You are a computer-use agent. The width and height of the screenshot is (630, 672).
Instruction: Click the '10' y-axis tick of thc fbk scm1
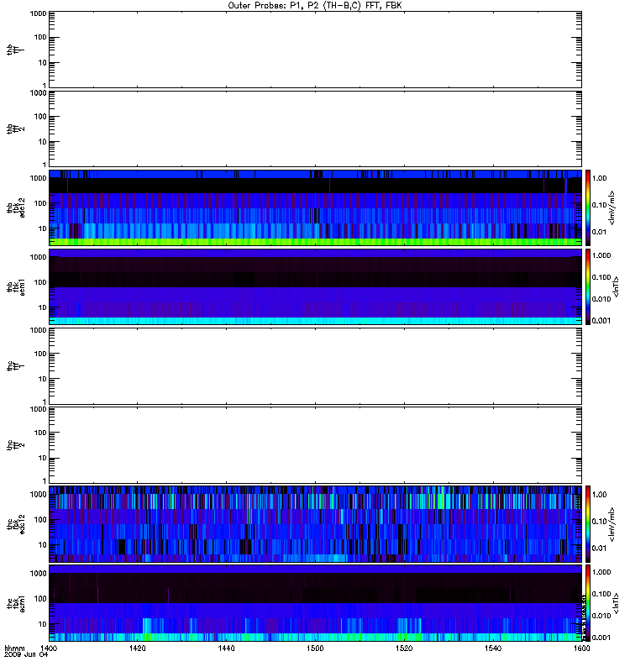pyautogui.click(x=43, y=624)
